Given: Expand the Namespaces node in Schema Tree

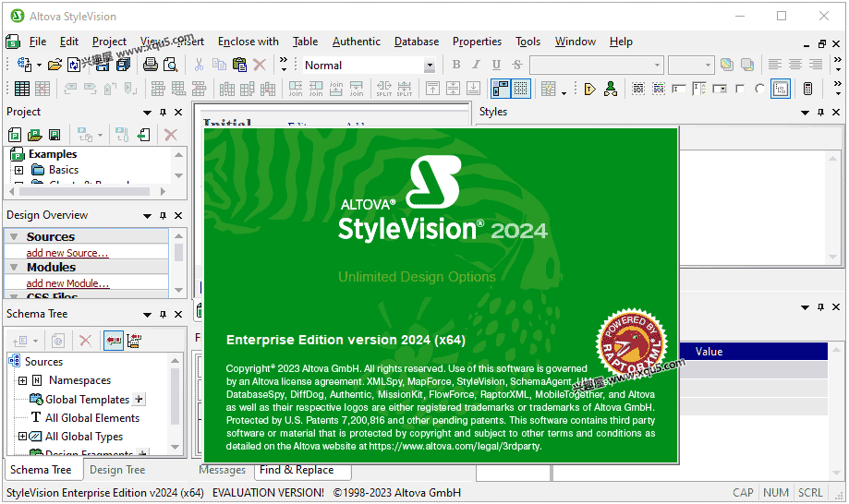Looking at the screenshot, I should tap(23, 380).
